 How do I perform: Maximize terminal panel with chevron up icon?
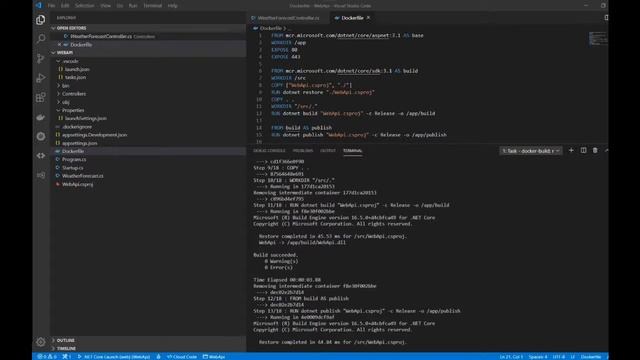pyautogui.click(x=606, y=151)
